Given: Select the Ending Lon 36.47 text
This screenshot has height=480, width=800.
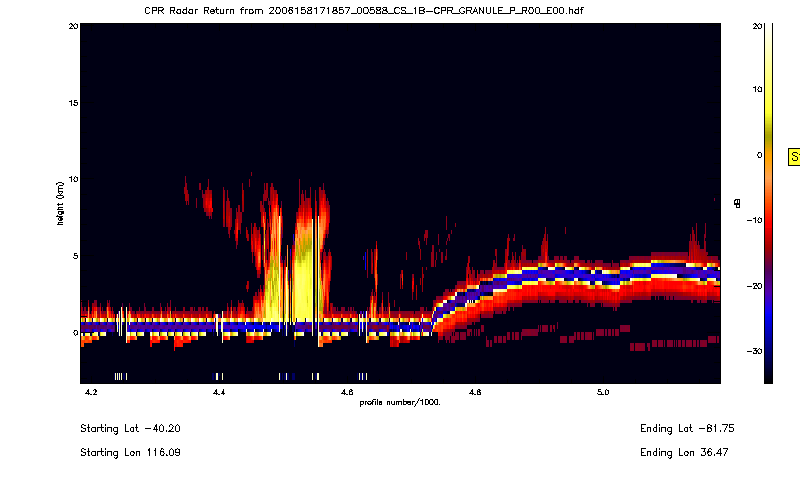Looking at the screenshot, I should tap(679, 452).
